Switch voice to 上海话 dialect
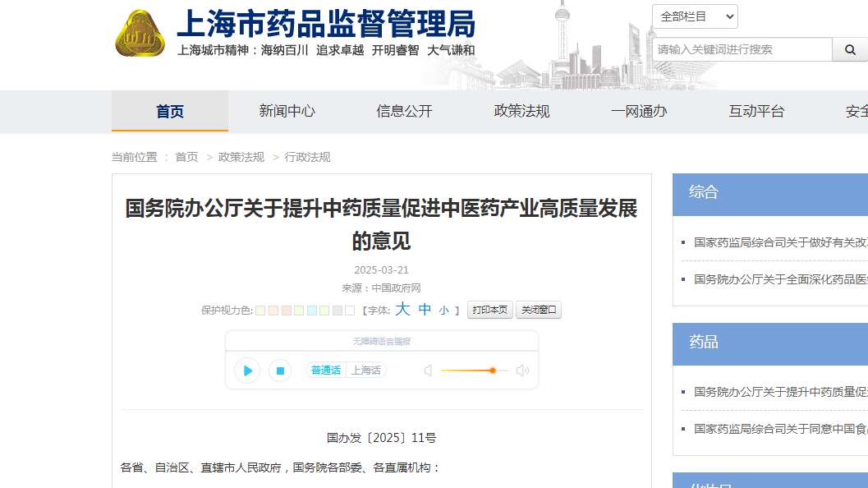Screen dimensions: 868x488 (366, 371)
